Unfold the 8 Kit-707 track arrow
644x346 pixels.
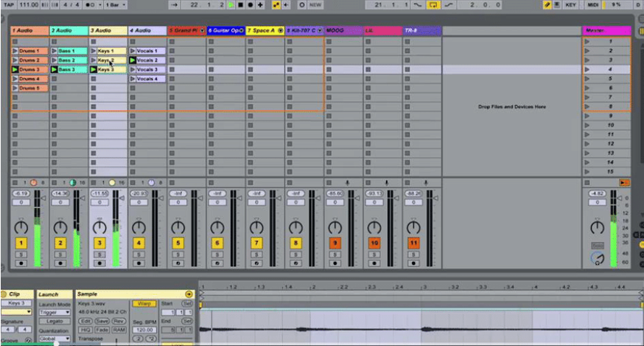pyautogui.click(x=320, y=30)
